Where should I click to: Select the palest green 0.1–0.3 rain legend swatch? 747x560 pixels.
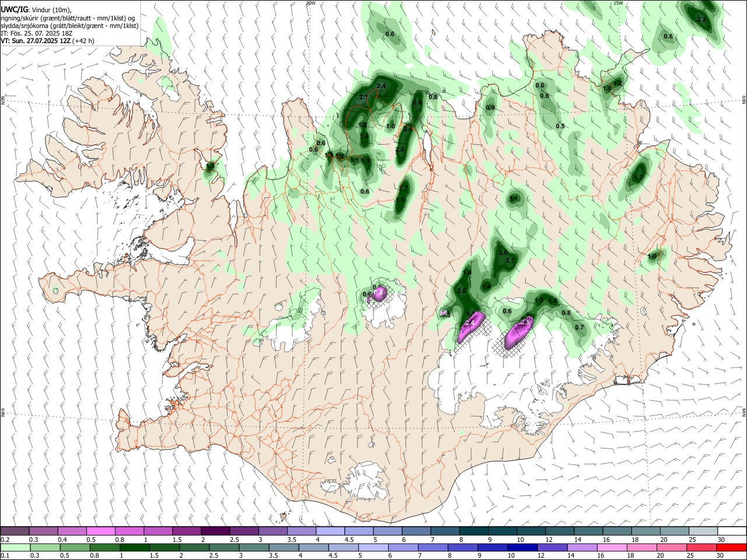(15, 547)
